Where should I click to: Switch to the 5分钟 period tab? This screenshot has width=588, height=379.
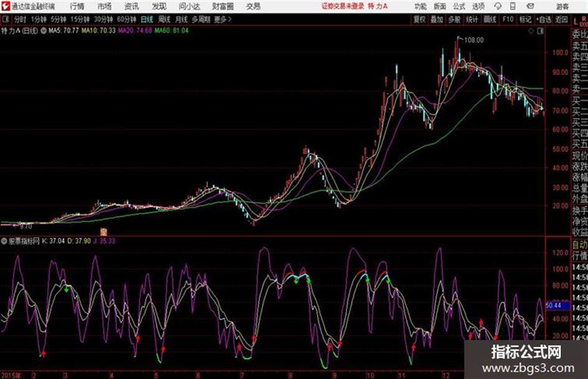pyautogui.click(x=58, y=19)
